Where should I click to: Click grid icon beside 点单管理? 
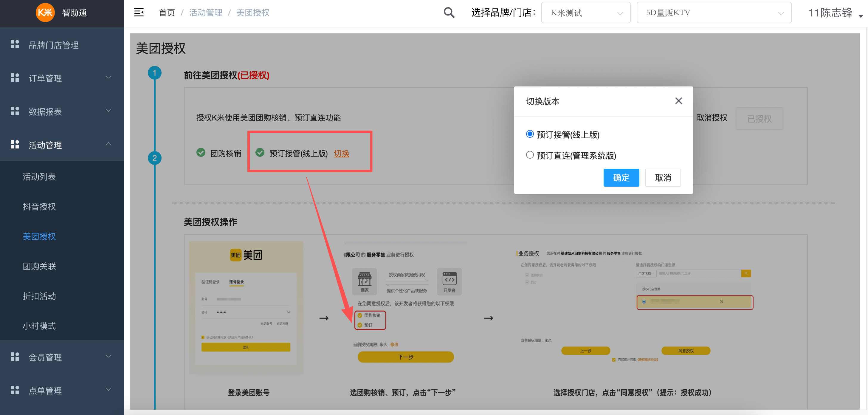[x=15, y=390]
